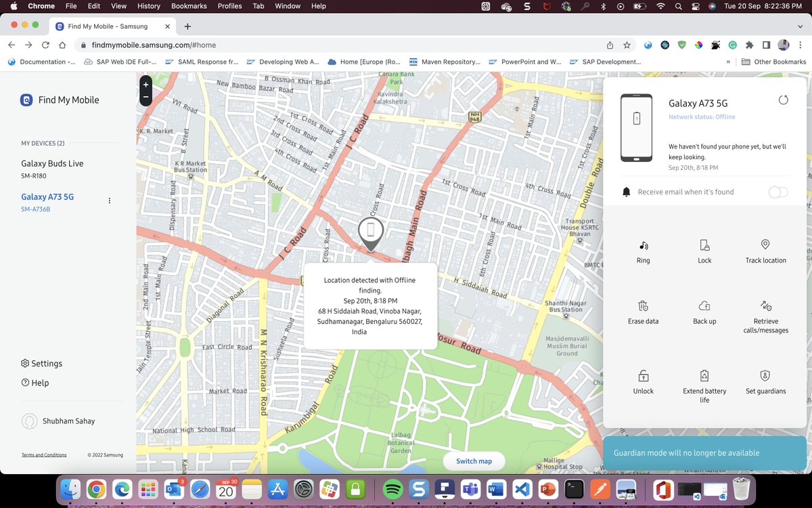This screenshot has height=508, width=812.
Task: Expand the hidden bookmarks chevron
Action: 728,62
